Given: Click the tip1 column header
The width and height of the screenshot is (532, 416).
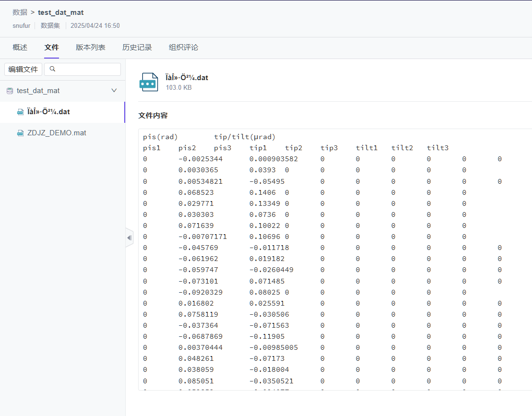Looking at the screenshot, I should 258,148.
